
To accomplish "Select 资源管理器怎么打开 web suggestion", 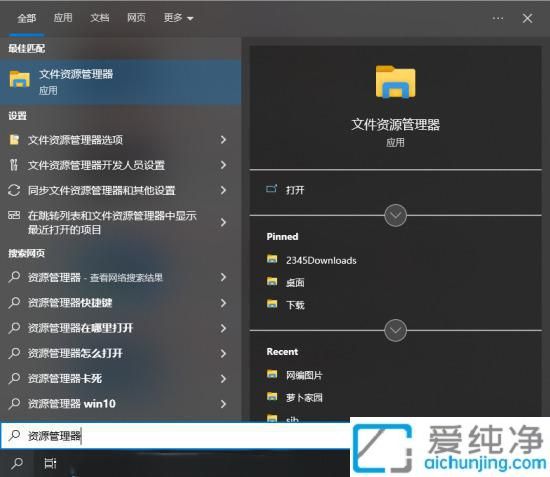I will (x=75, y=353).
